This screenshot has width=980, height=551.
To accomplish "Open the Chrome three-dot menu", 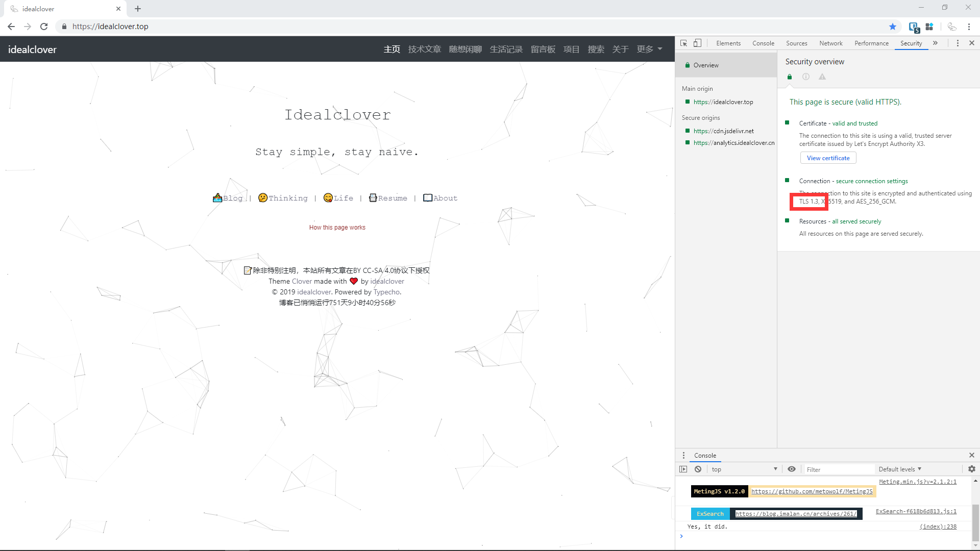I will tap(969, 27).
